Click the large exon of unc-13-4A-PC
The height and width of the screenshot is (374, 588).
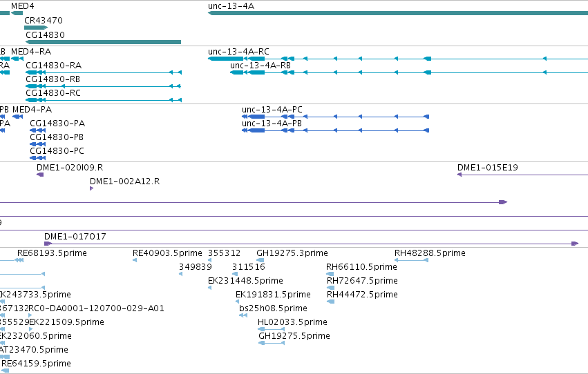pos(257,117)
